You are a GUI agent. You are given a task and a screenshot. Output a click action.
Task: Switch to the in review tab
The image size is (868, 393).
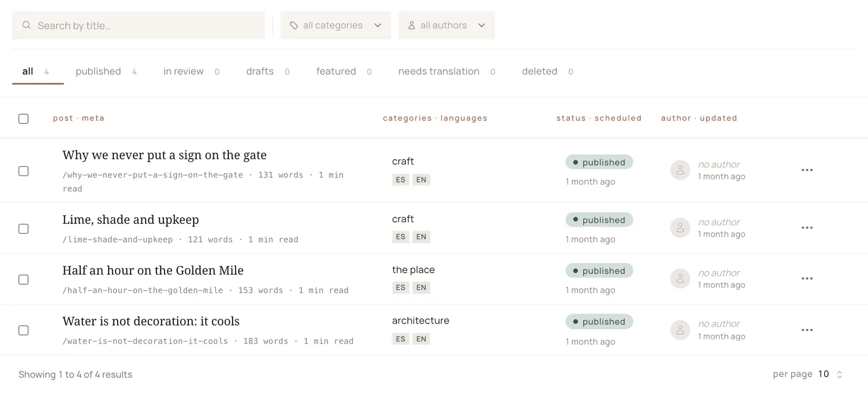coord(191,71)
